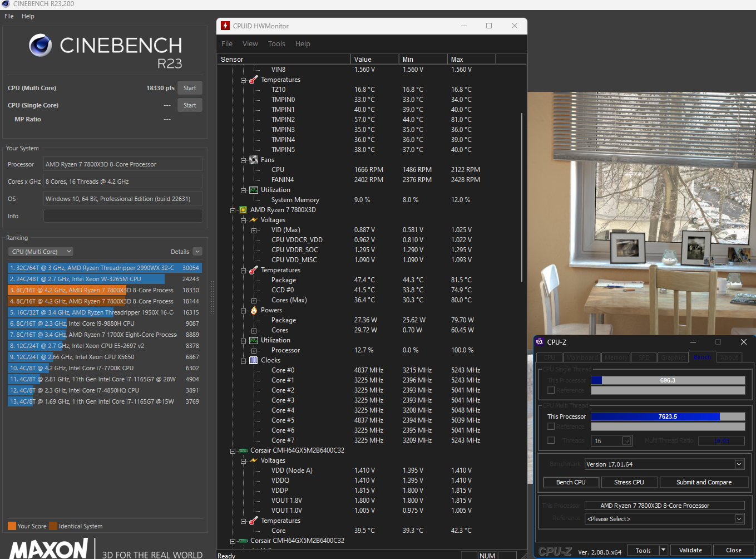Click the single thread 696.3 progress bar

tap(668, 380)
